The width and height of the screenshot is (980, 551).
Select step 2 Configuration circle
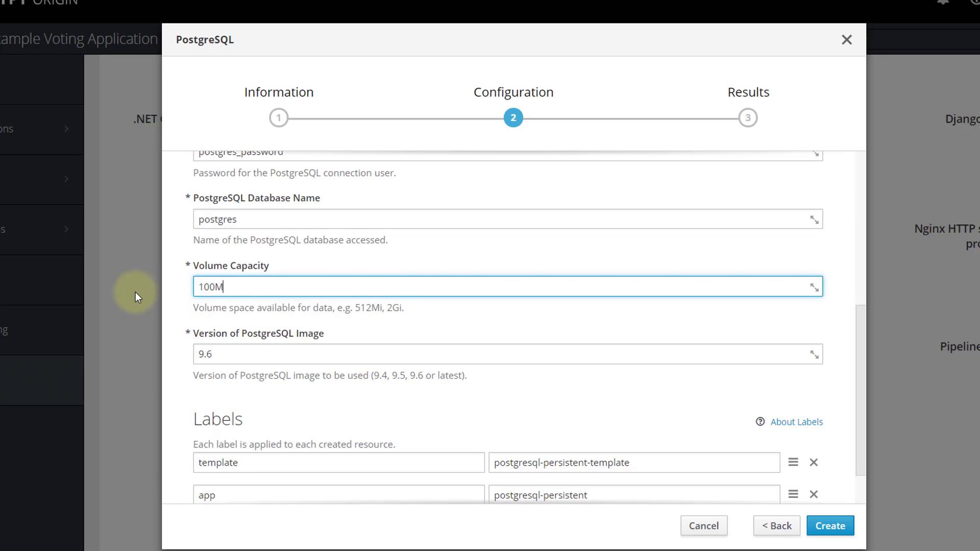tap(513, 118)
